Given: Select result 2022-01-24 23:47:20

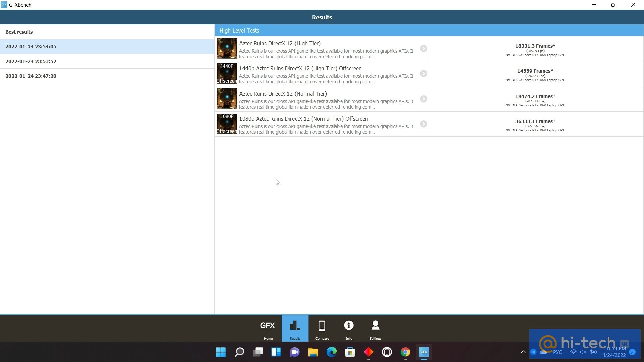Looking at the screenshot, I should [x=107, y=76].
